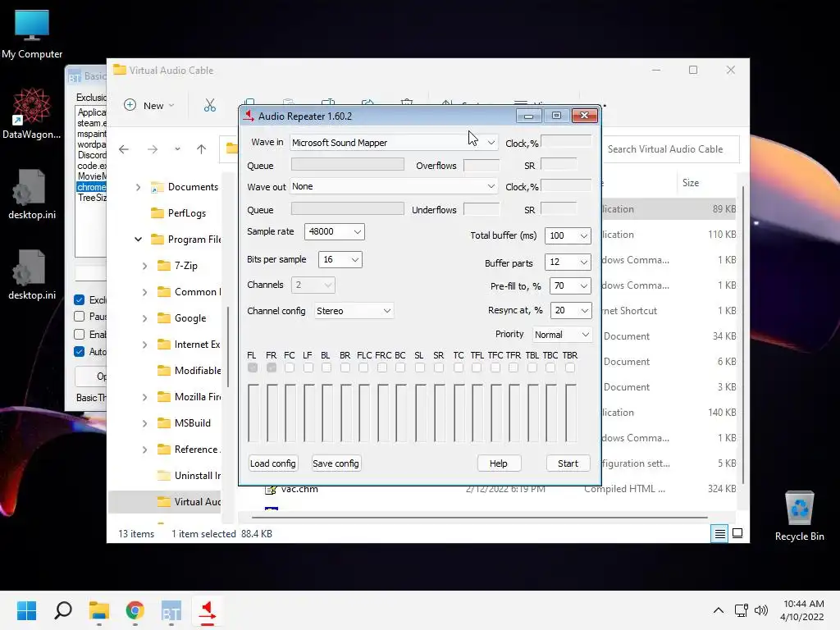Toggle the SL channel checkbox

[420, 367]
